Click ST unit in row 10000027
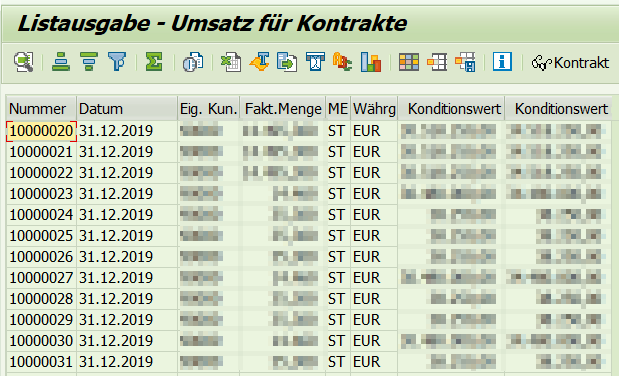 338,278
